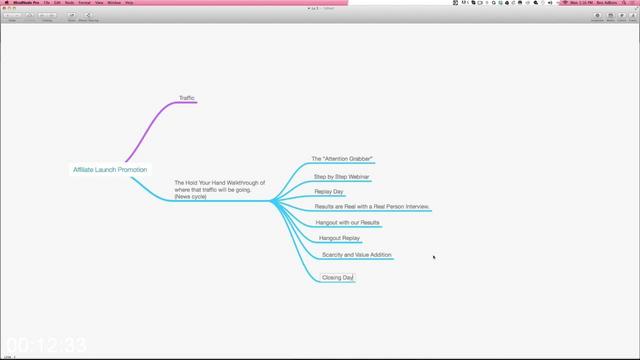
Task: Open the MindNode Pro application menu
Action: click(x=26, y=2)
